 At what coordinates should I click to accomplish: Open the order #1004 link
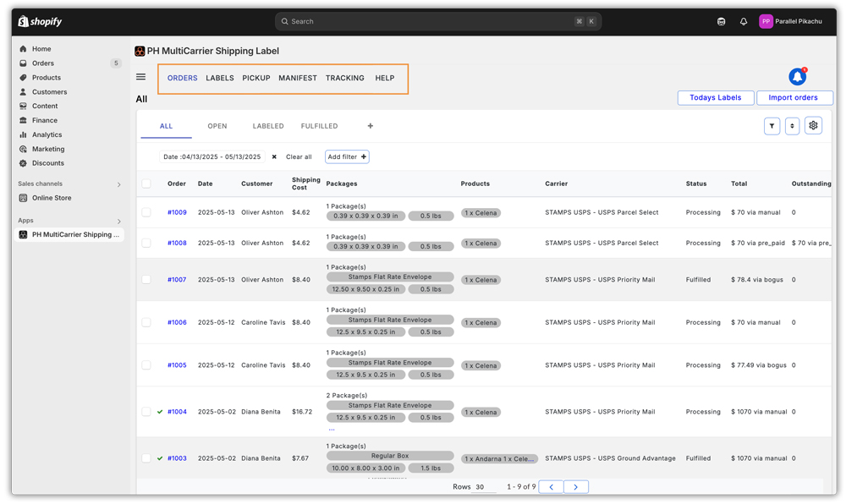(177, 412)
